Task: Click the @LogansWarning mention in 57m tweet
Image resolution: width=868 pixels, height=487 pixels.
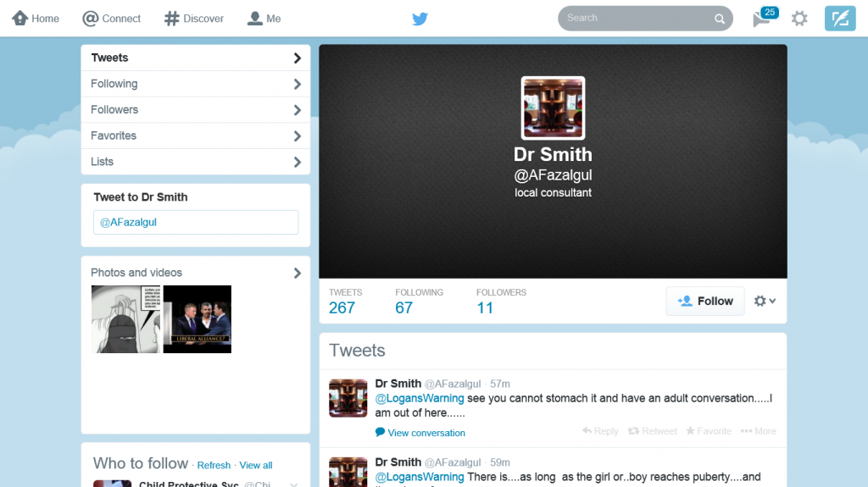Action: tap(420, 398)
